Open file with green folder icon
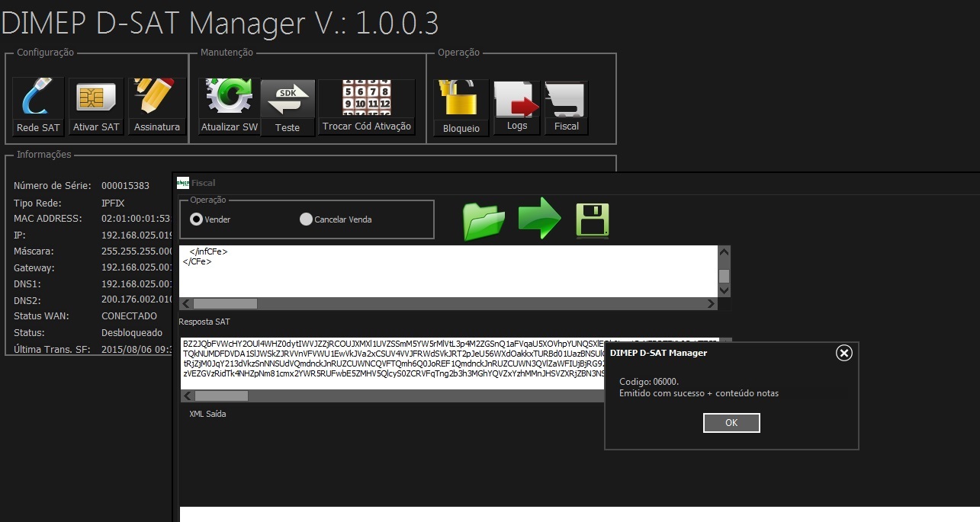 point(484,221)
